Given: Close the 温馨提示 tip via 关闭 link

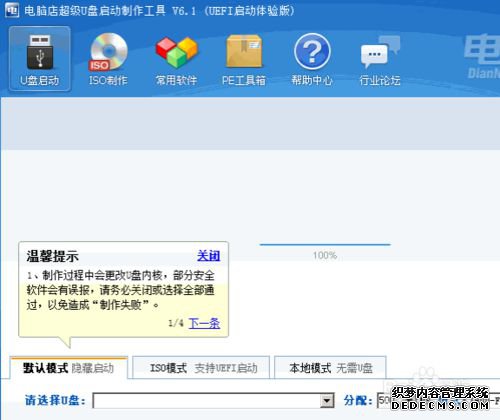Looking at the screenshot, I should pyautogui.click(x=208, y=256).
